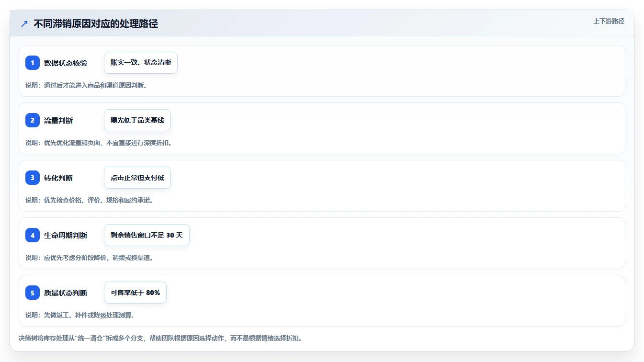The image size is (644, 362).
Task: Click the 剩余销售窗口不足 30 天 chip
Action: 147,235
